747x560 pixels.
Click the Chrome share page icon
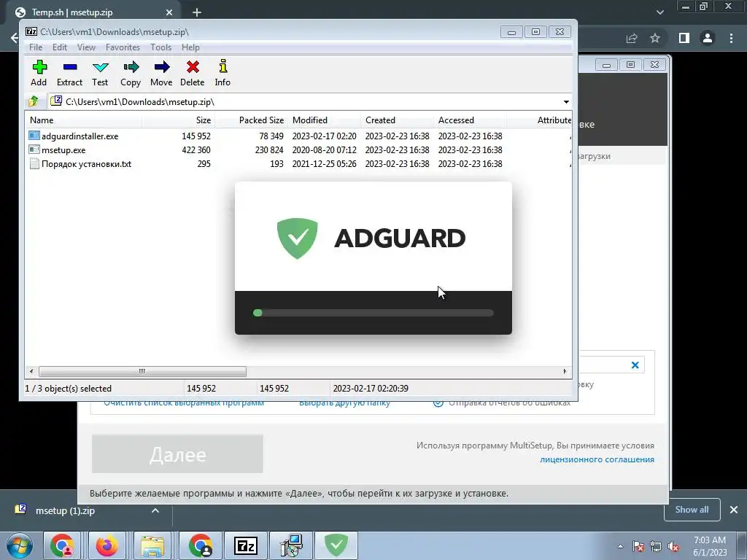[x=632, y=38]
